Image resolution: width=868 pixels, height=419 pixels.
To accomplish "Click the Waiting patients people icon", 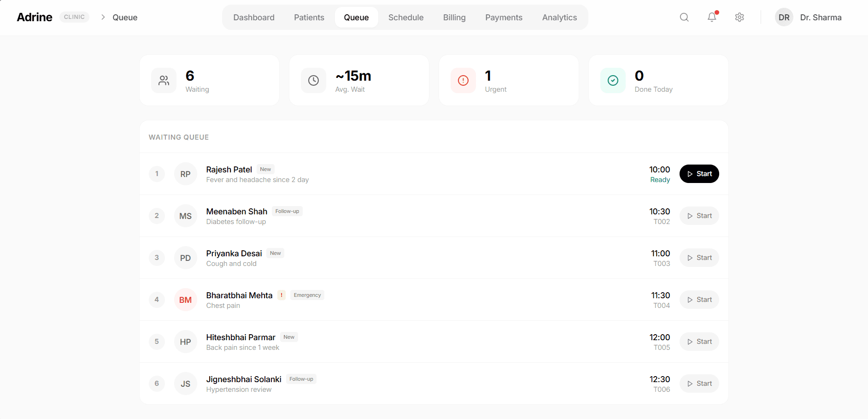I will (x=164, y=81).
